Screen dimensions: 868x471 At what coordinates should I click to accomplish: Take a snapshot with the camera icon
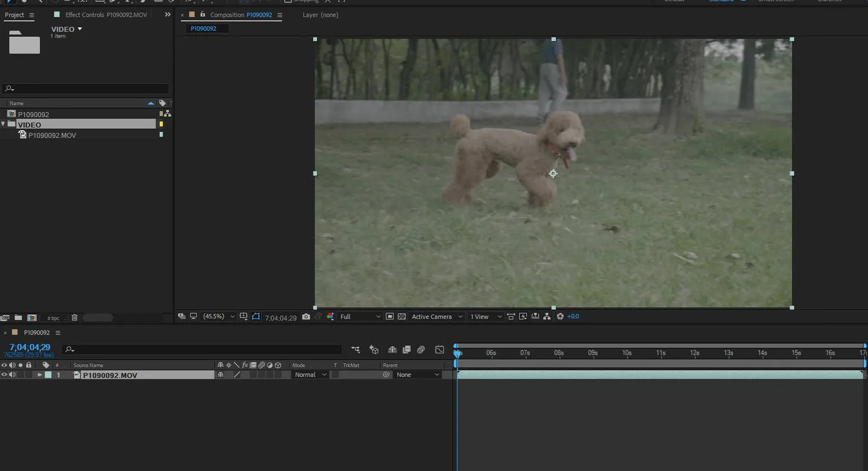click(306, 317)
